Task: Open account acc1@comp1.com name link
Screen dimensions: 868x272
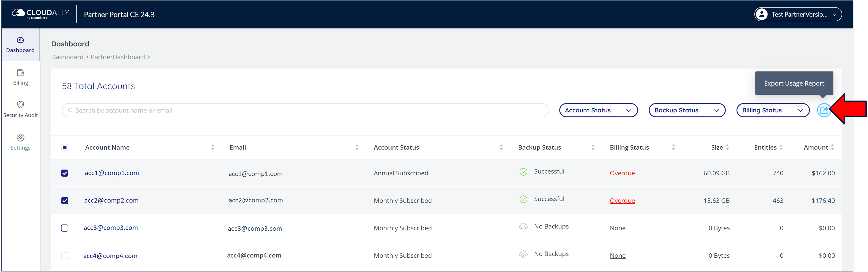Action: point(111,173)
